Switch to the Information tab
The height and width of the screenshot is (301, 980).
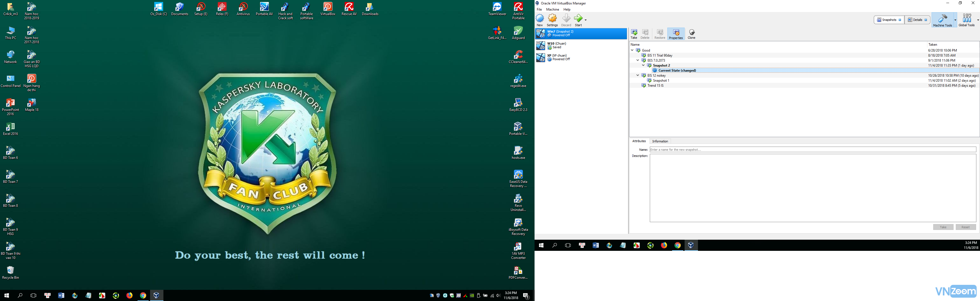pyautogui.click(x=660, y=141)
